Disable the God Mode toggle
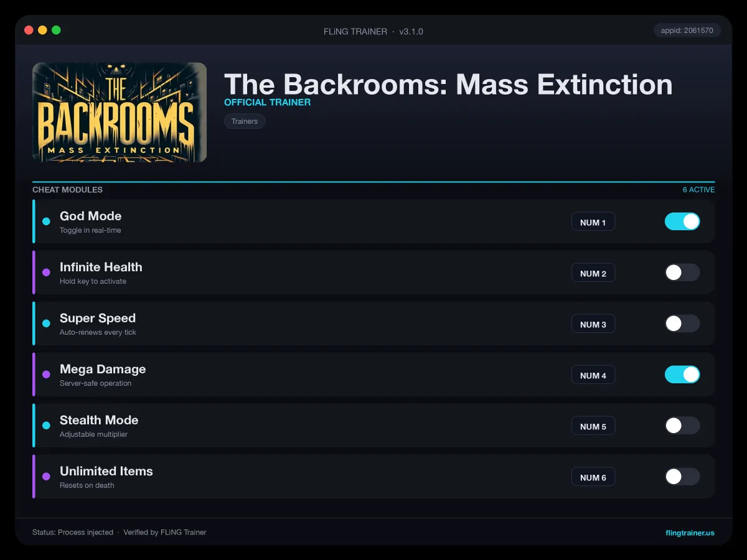Image resolution: width=747 pixels, height=560 pixels. [x=682, y=222]
